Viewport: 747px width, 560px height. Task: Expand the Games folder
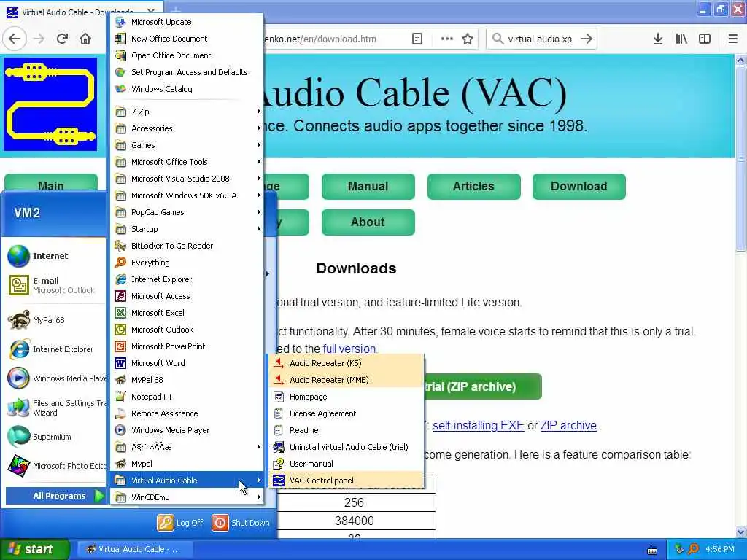point(187,145)
